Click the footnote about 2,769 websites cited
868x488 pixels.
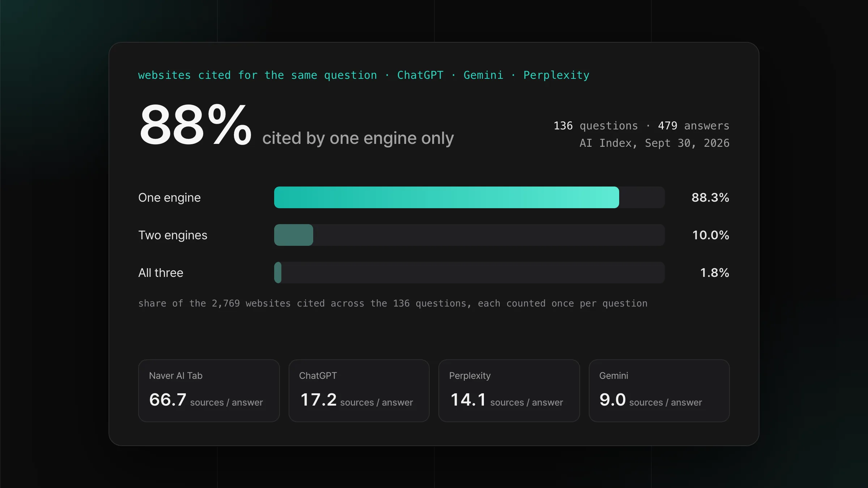393,304
